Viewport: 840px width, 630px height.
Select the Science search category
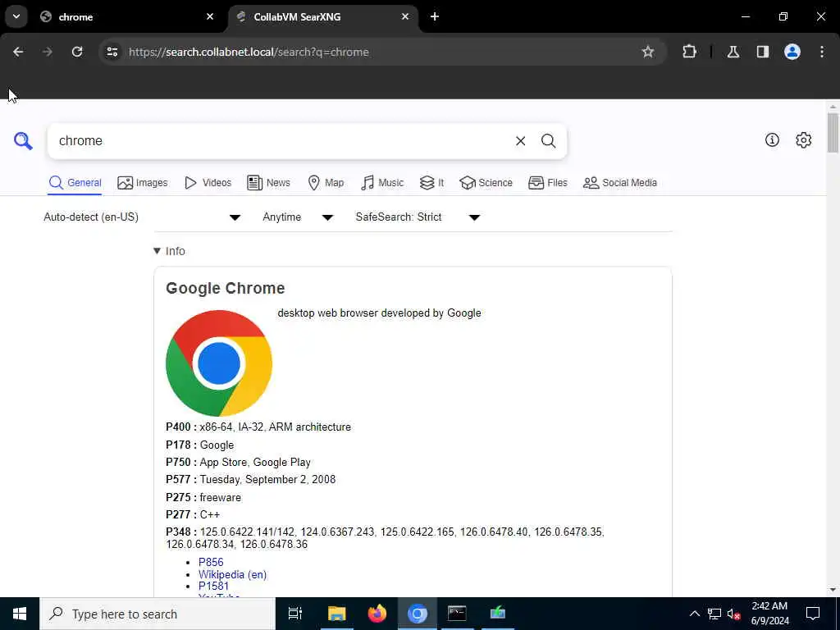point(486,183)
